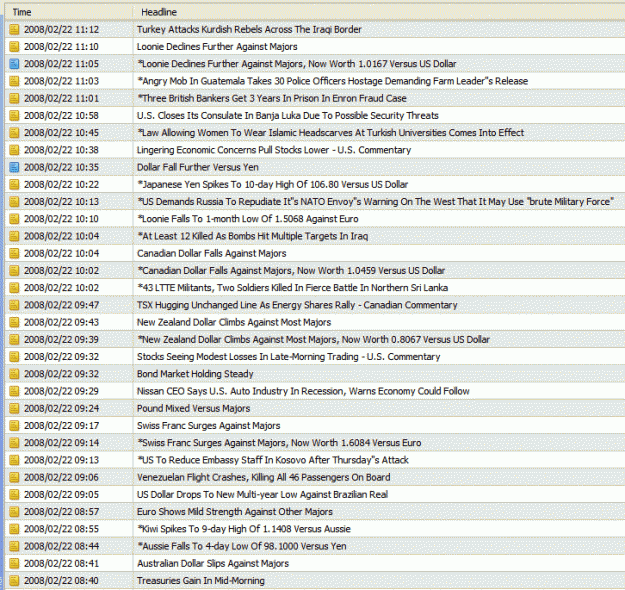Click icon beside At Least 12 Killed headline
Screen dimensions: 625x590
14,236
